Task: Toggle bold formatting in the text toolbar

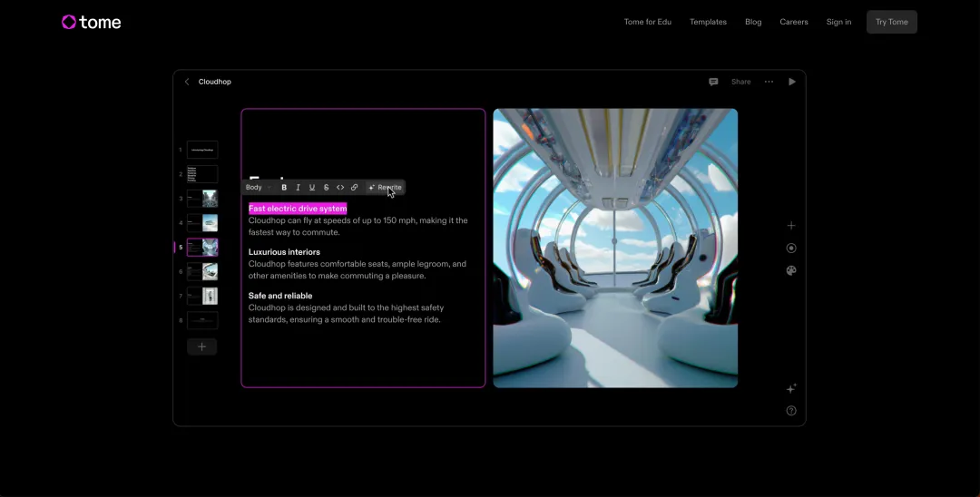Action: [x=284, y=188]
